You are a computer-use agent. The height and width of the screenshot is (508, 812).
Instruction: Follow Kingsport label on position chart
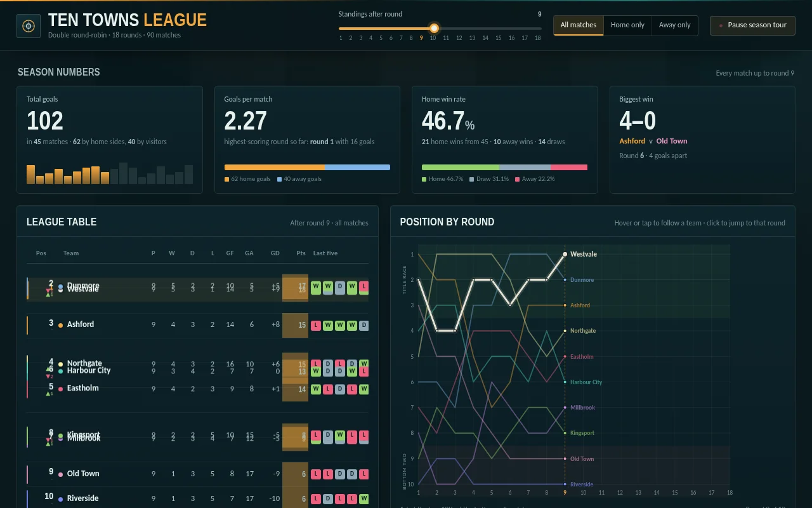(x=582, y=433)
